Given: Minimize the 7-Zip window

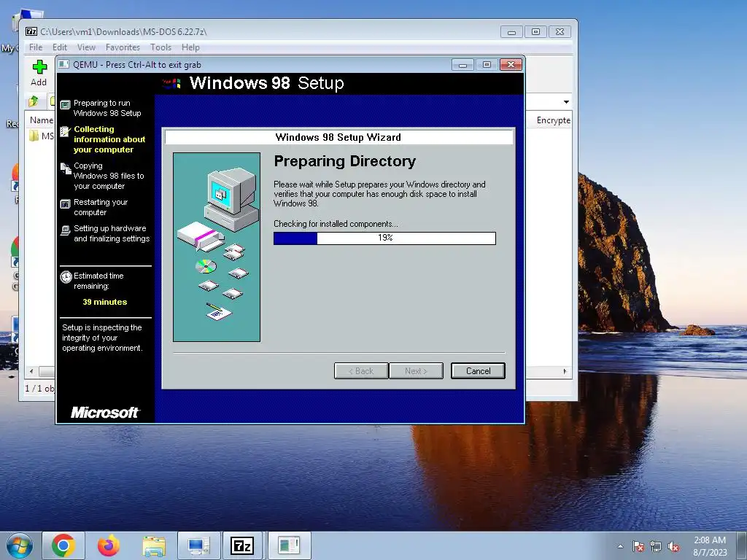Looking at the screenshot, I should [x=511, y=31].
